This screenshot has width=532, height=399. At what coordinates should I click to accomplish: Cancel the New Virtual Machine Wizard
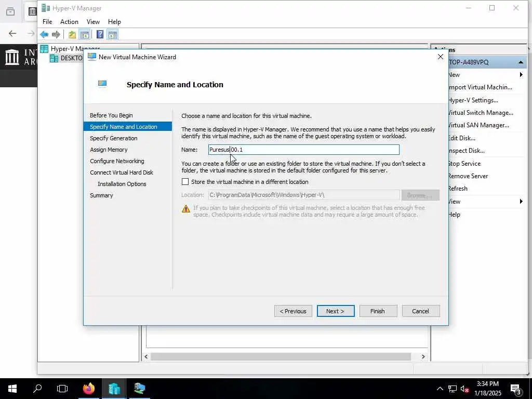point(421,311)
